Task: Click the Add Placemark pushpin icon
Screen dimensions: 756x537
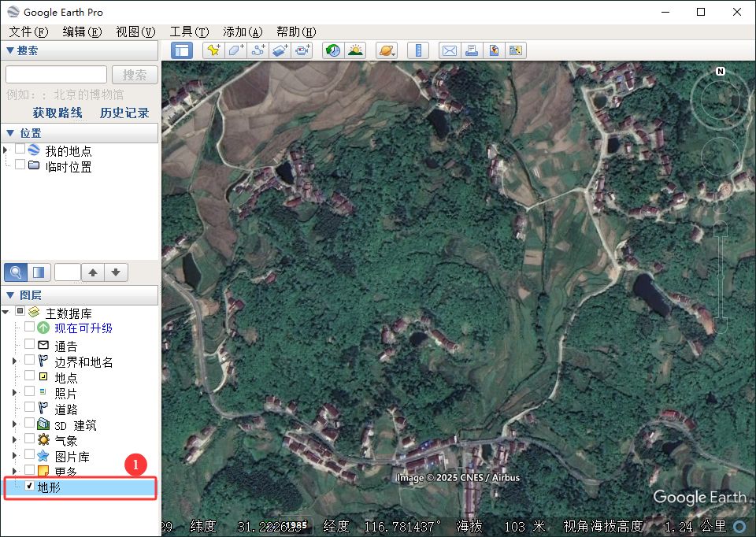Action: (x=213, y=50)
